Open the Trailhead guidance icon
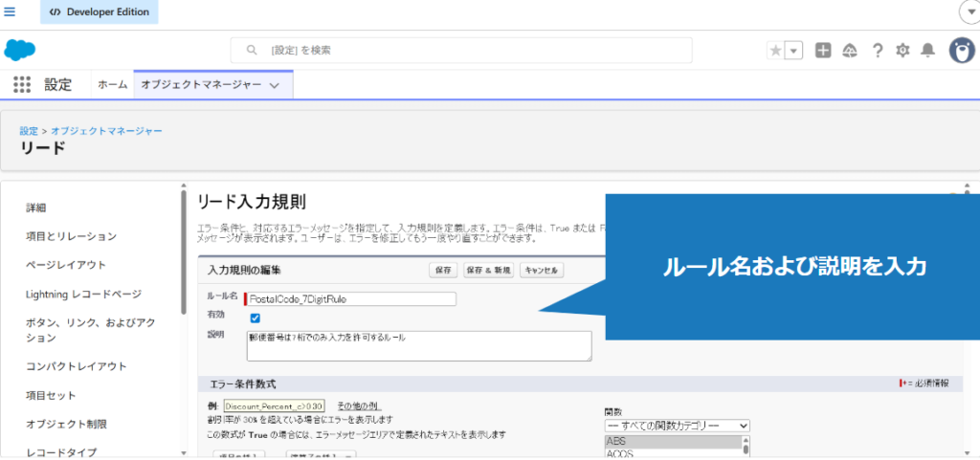Viewport: 980px width, 460px height. click(850, 51)
